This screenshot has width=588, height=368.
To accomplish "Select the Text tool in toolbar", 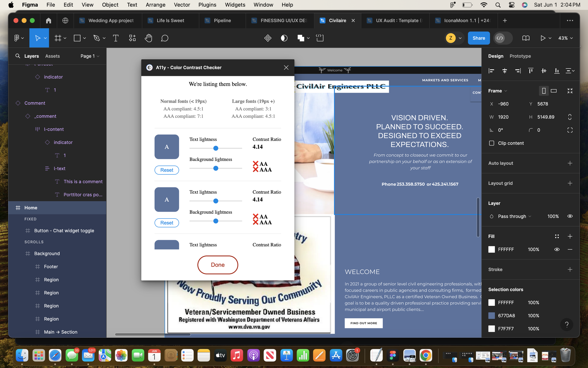I will click(x=116, y=38).
